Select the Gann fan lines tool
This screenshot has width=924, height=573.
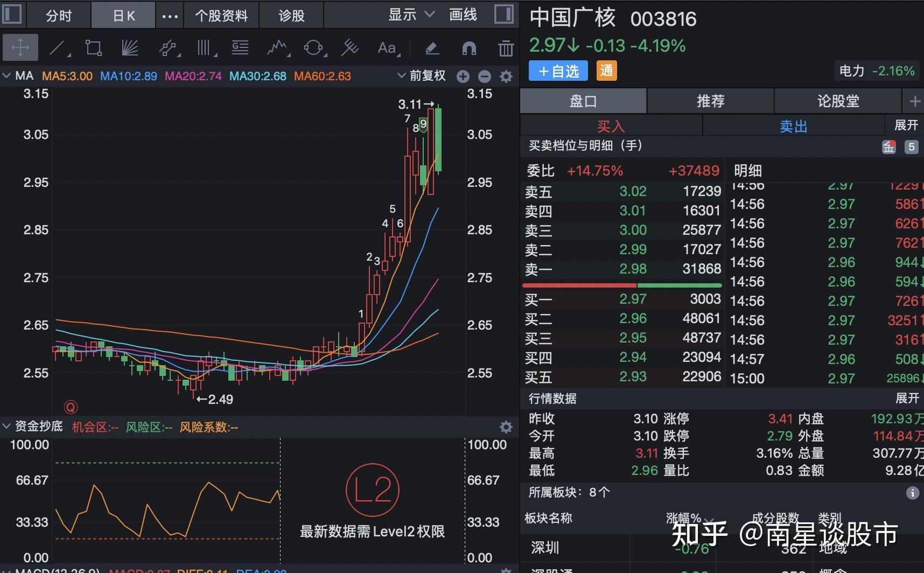click(130, 48)
